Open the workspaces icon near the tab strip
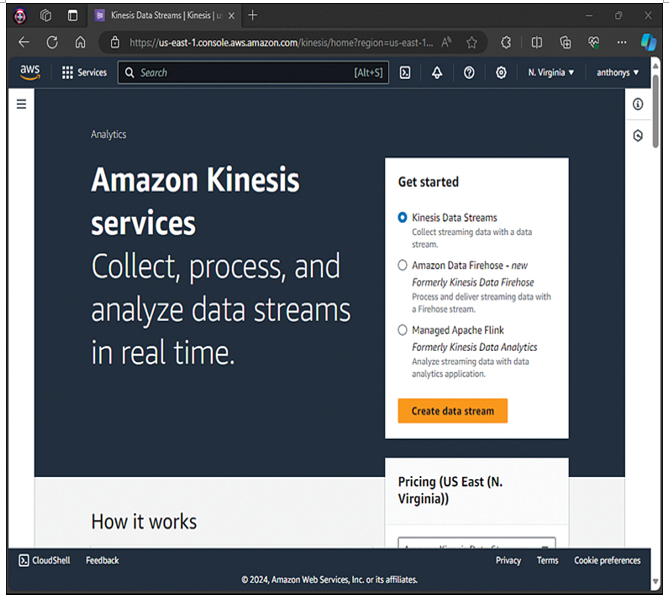Viewport: 669px width, 603px height. [46, 16]
